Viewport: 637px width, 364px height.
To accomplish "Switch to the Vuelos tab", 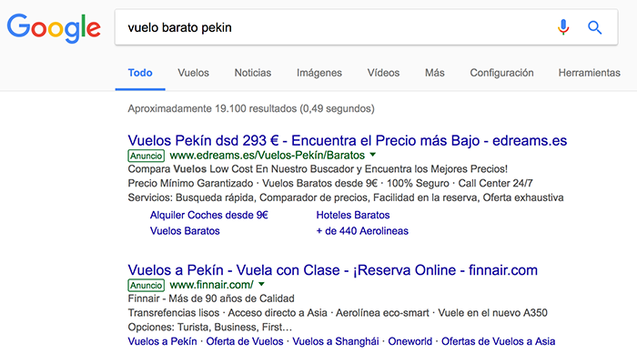I will click(x=193, y=73).
